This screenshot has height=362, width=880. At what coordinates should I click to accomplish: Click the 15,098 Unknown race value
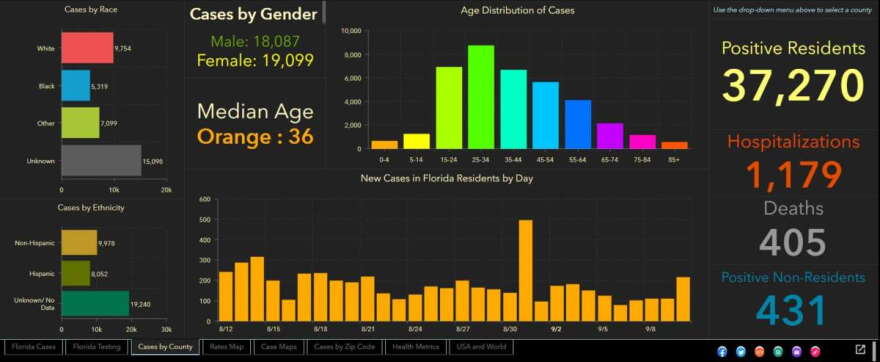(153, 162)
